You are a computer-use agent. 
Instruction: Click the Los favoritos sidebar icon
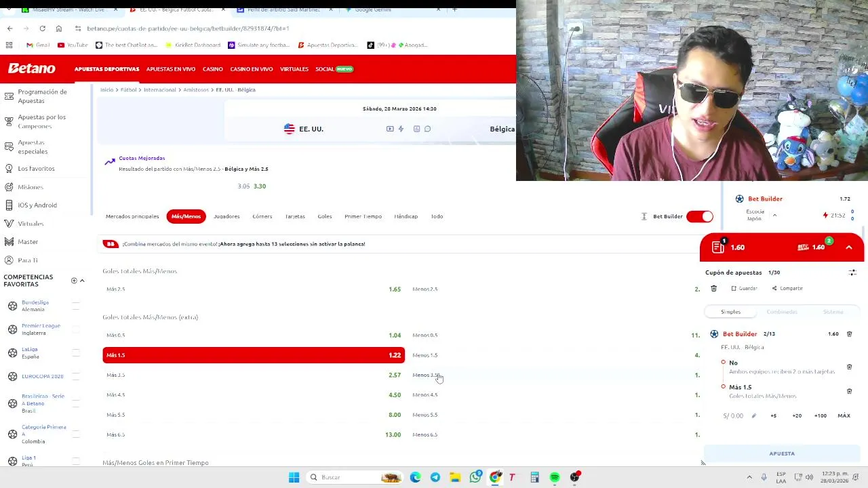click(9, 168)
